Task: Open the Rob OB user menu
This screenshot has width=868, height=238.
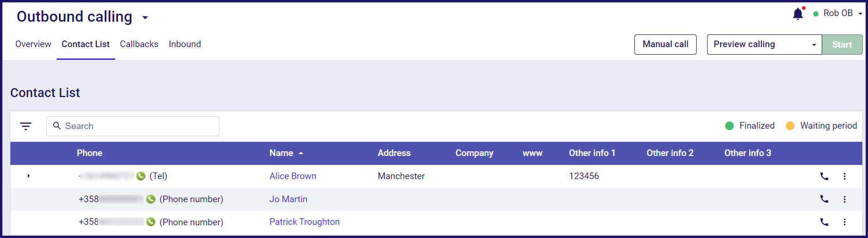Action: click(x=838, y=13)
